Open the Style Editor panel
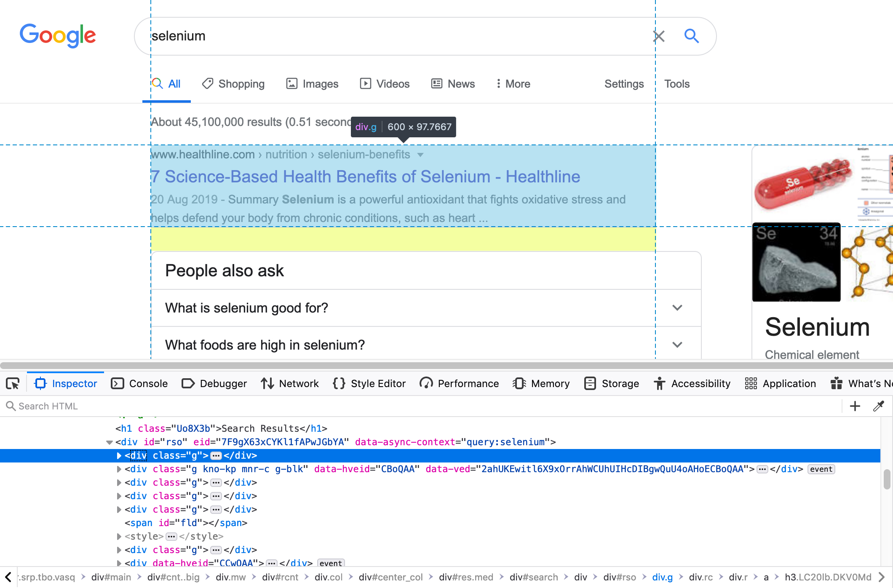 [369, 384]
